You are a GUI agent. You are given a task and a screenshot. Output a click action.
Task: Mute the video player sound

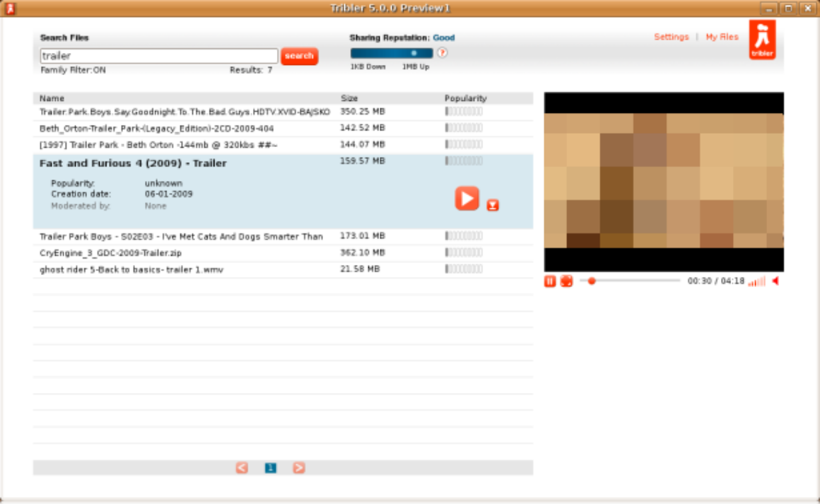coord(775,281)
